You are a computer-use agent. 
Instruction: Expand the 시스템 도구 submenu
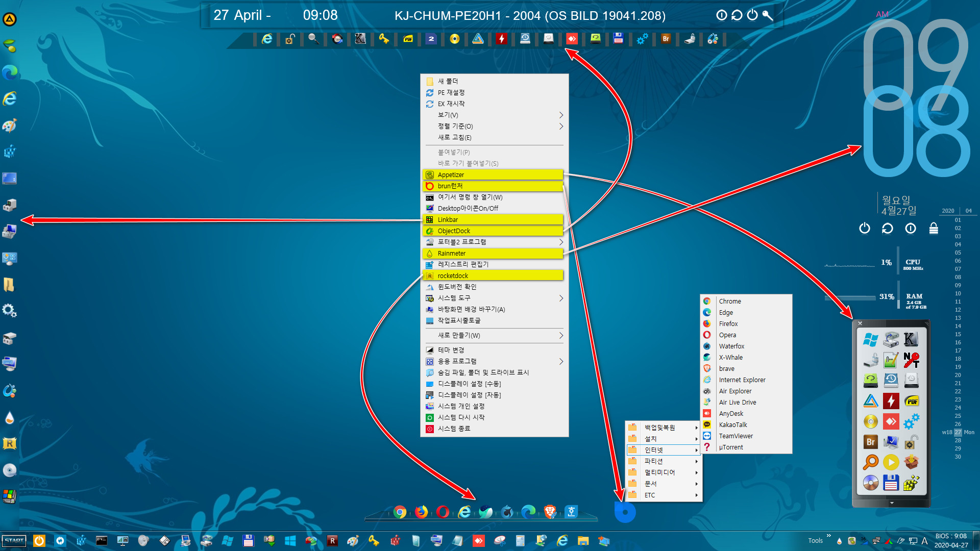(x=494, y=298)
